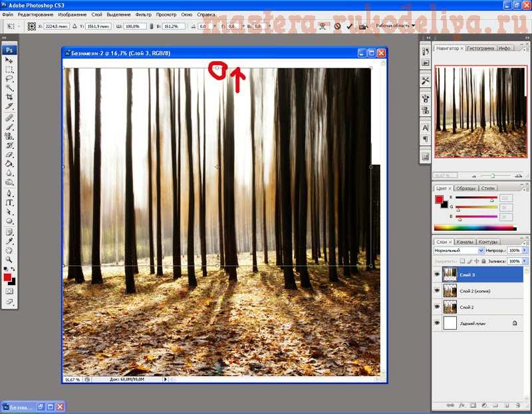Open the Изображение menu
The width and height of the screenshot is (532, 414).
(72, 15)
